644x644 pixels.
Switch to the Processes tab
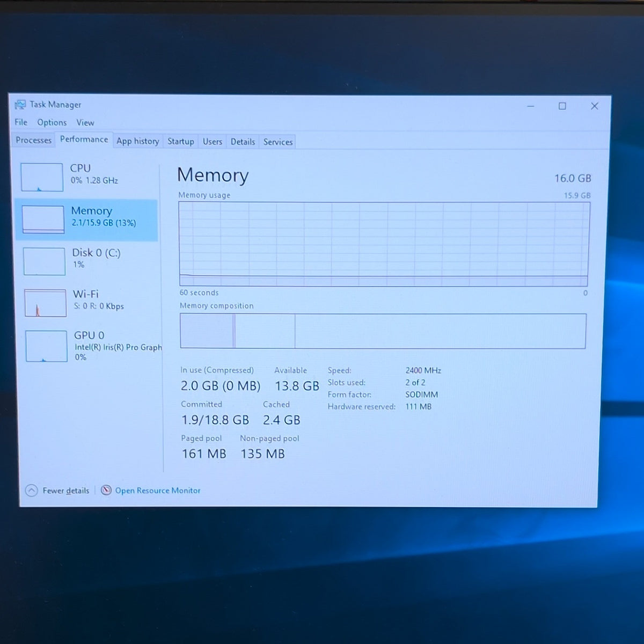[x=33, y=140]
